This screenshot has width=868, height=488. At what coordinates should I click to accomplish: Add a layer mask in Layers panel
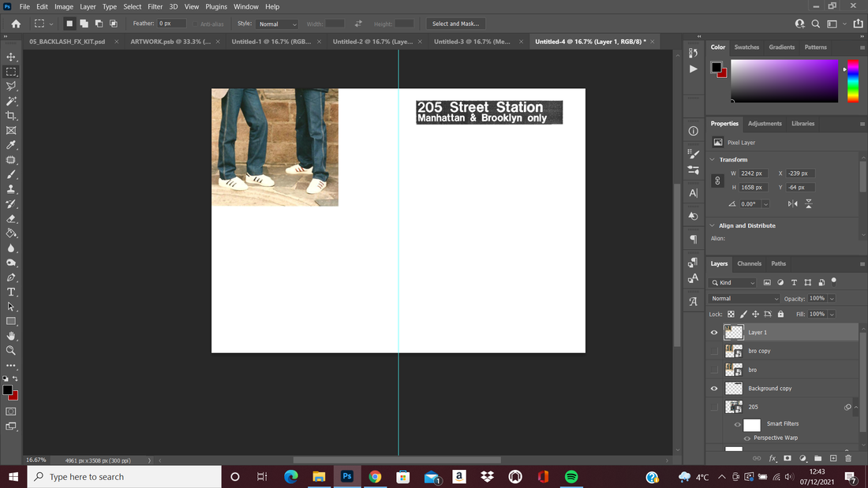(788, 458)
